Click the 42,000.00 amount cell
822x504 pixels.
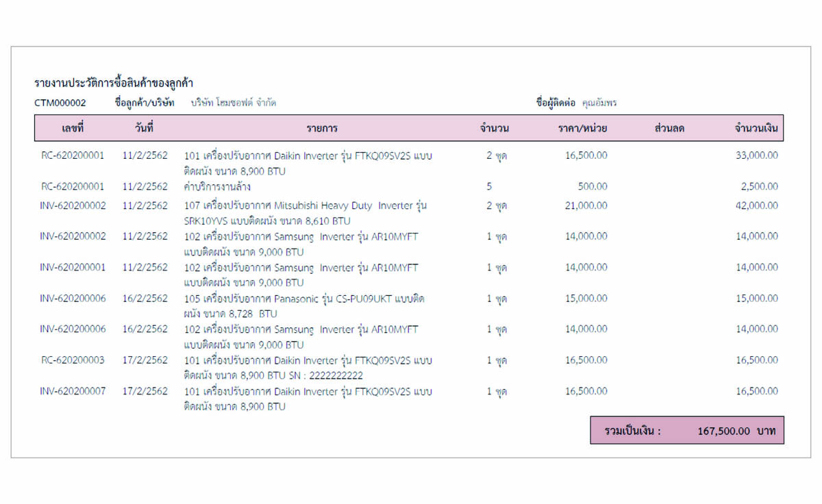click(x=757, y=205)
